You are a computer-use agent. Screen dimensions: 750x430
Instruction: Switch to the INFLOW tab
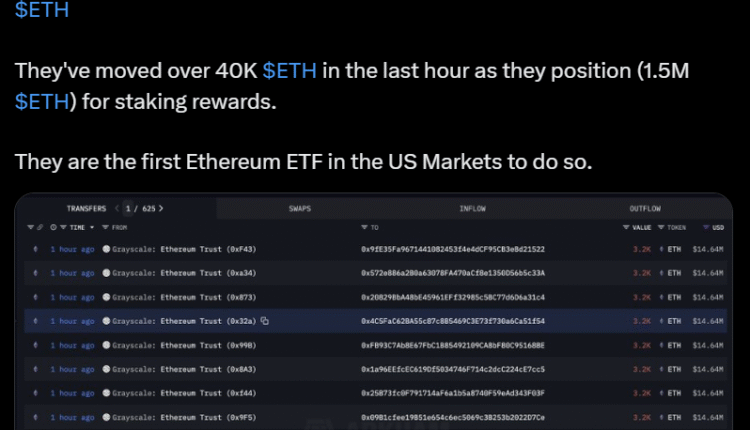(x=473, y=208)
